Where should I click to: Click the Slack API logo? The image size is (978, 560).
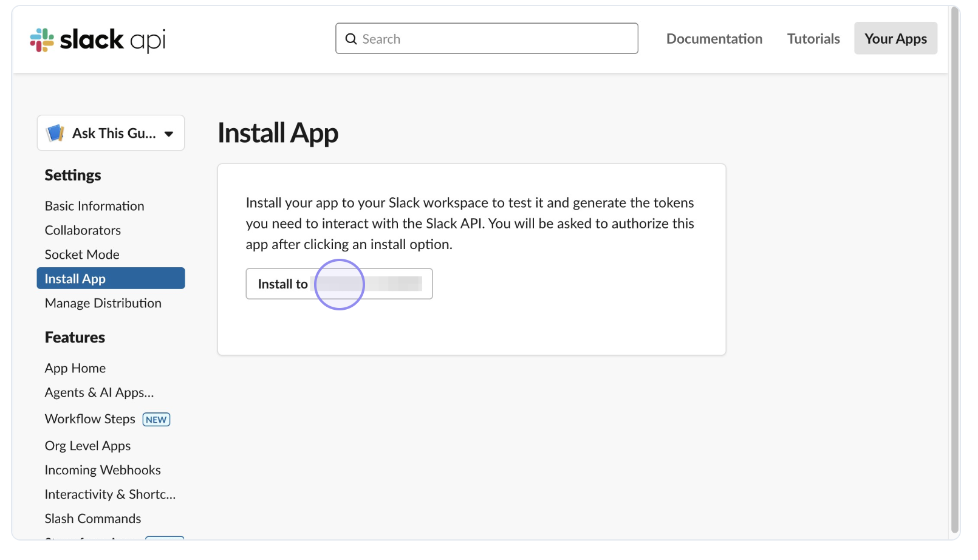click(97, 40)
